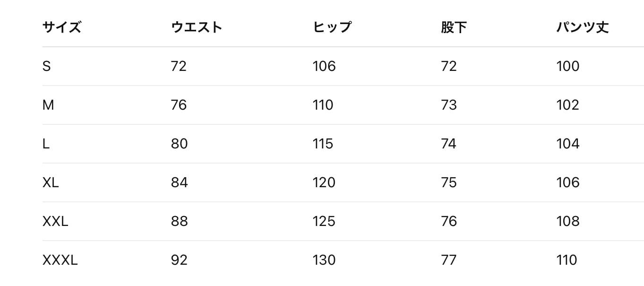The image size is (644, 286).
Task: Click waist value 92 for size XXXL
Action: click(179, 260)
